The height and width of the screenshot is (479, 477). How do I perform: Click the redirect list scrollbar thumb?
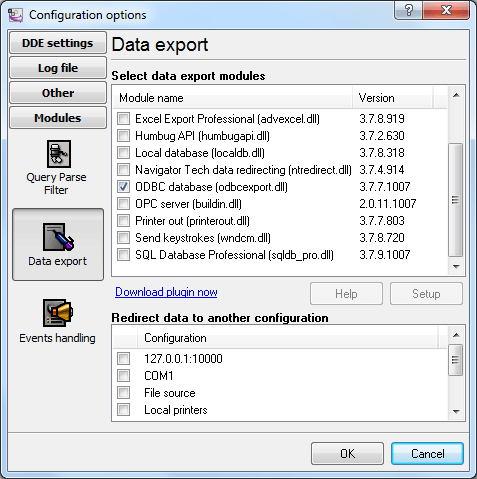[x=456, y=360]
